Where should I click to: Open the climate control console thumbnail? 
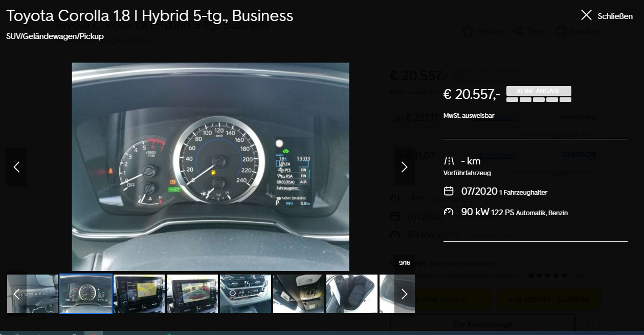[246, 294]
